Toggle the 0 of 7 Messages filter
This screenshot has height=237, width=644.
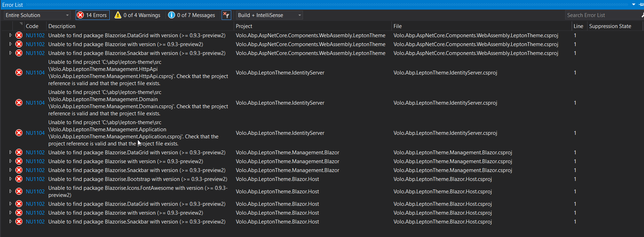point(191,15)
